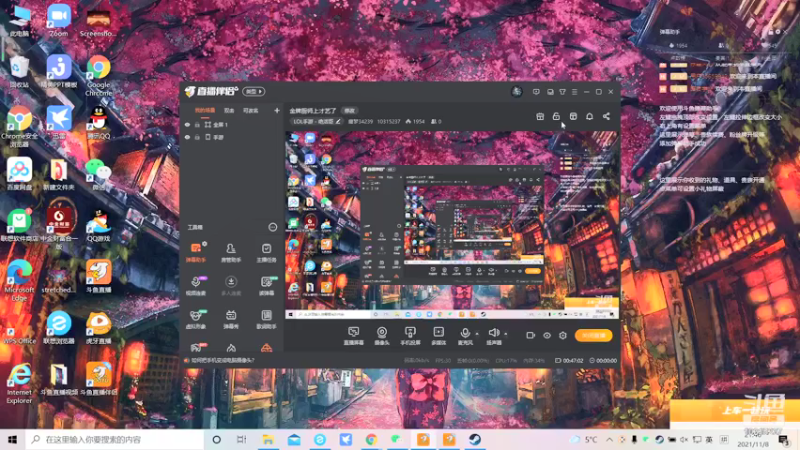800x450 pixels.
Task: Collapse the 工具箱 toolbox panel
Action: point(273,227)
